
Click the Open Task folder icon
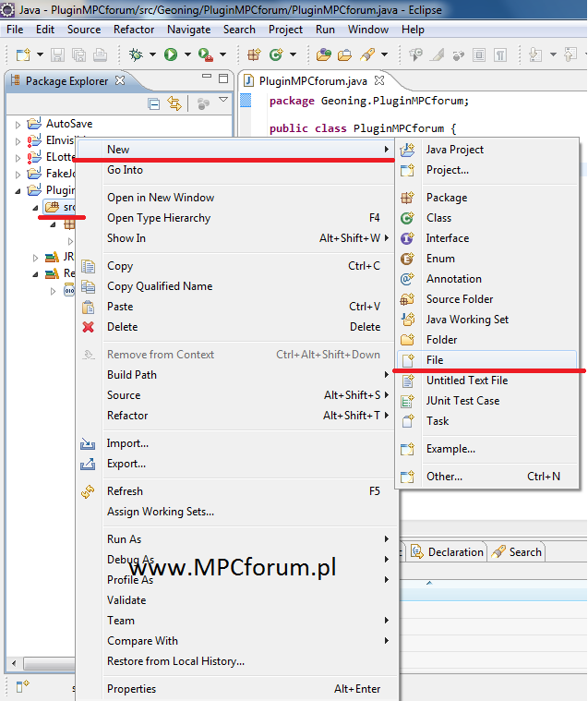(344, 55)
